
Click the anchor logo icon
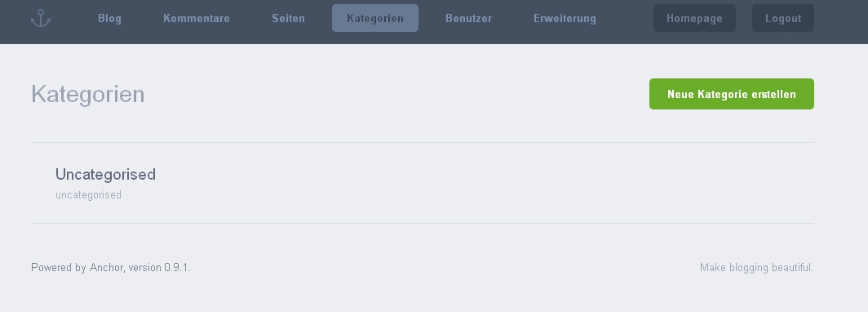(41, 18)
